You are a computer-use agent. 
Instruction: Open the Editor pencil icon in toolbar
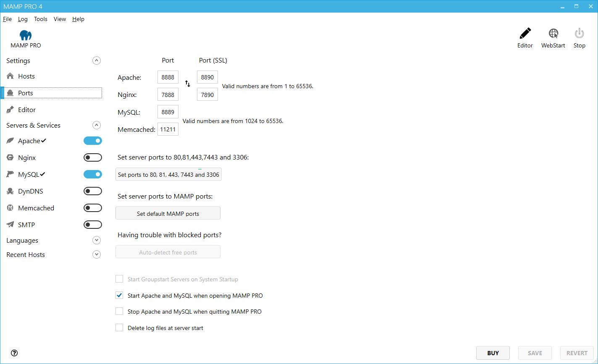click(525, 34)
